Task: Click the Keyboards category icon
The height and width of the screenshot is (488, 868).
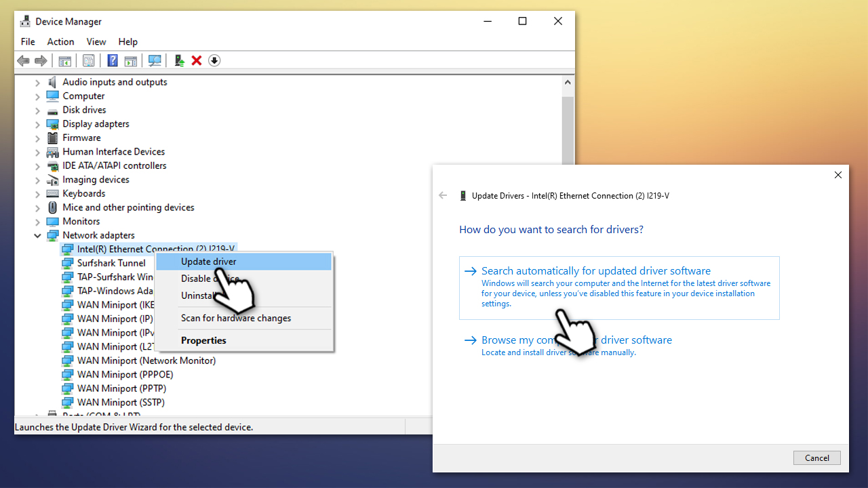Action: [52, 194]
